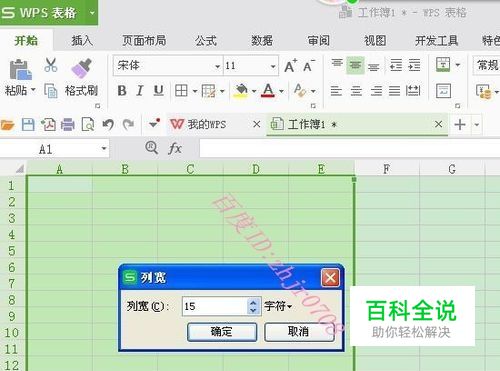Switch to the 页面布局 ribbon tab
Image resolution: width=500 pixels, height=371 pixels.
pyautogui.click(x=144, y=41)
